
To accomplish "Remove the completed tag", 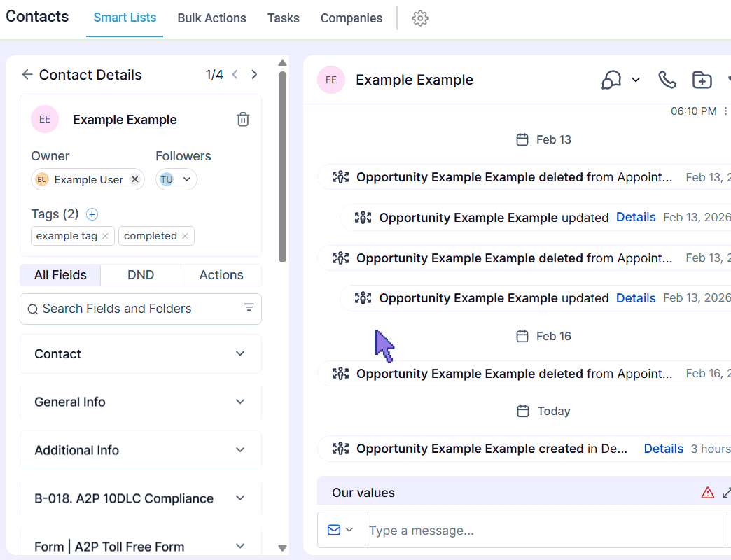I will [185, 236].
